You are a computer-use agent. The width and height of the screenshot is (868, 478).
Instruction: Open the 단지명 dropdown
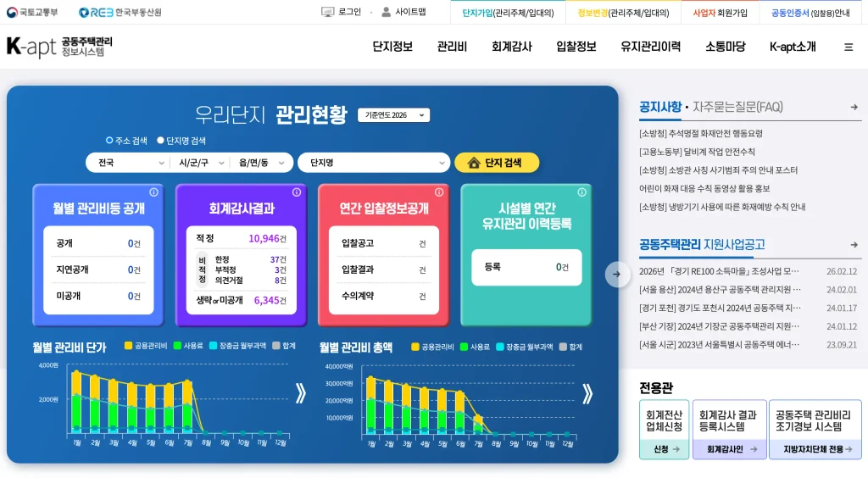tap(374, 163)
